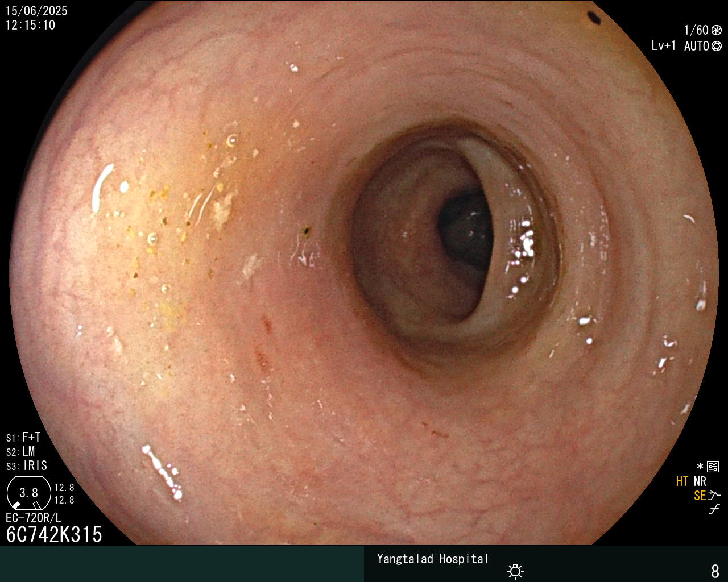Screen dimensions: 728x582
Task: Click the crossed curve icon below SE
Action: pos(714,509)
